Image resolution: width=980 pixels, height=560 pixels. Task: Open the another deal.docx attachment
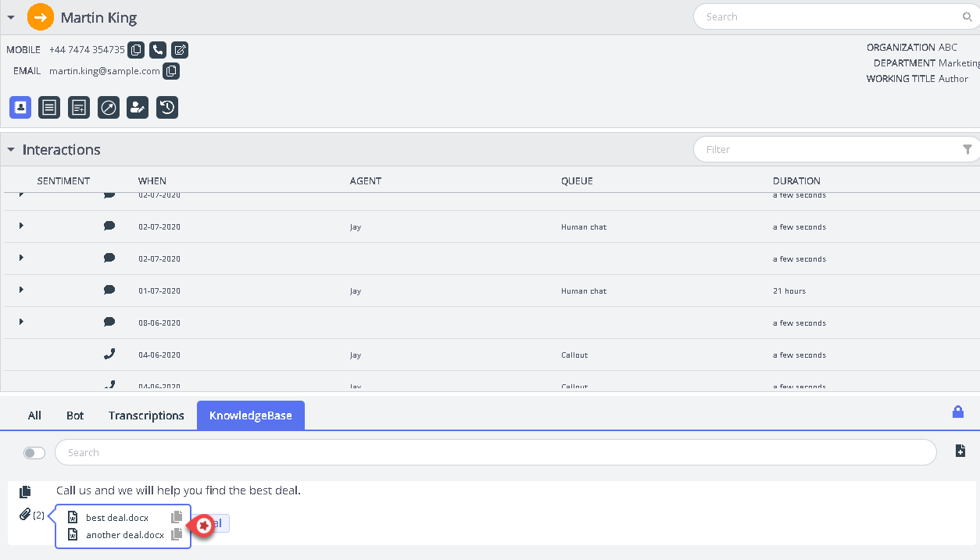[x=124, y=535]
